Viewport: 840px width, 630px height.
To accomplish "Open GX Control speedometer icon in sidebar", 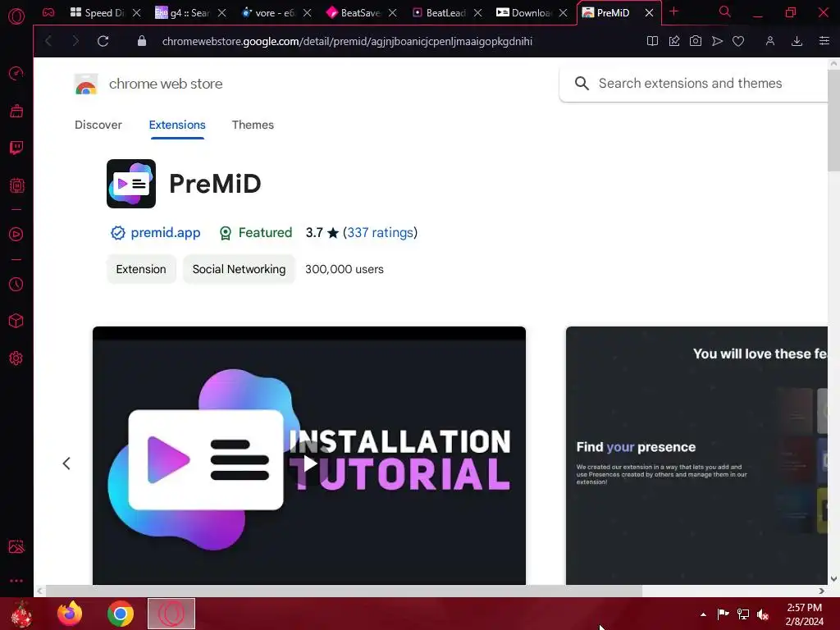I will (x=16, y=73).
